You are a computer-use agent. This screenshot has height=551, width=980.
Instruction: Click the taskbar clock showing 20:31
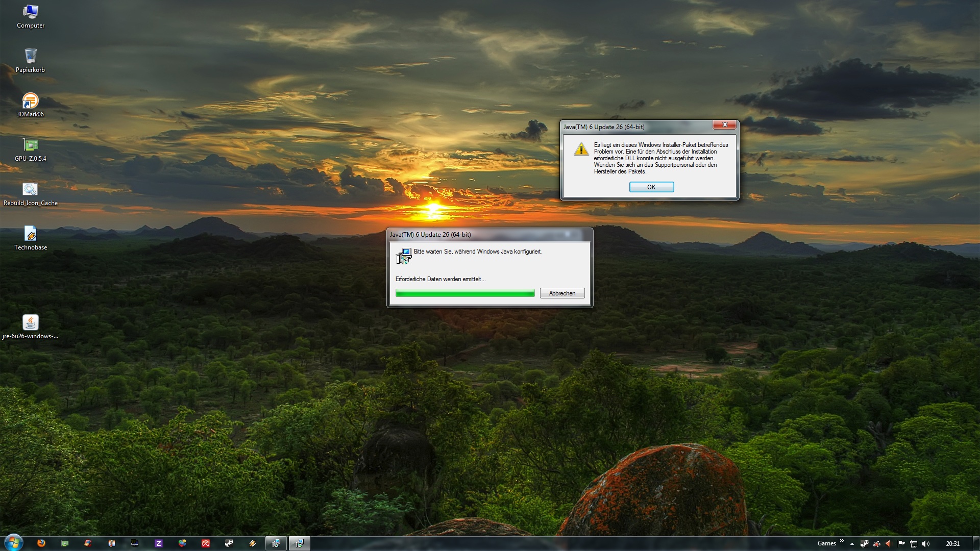(952, 544)
